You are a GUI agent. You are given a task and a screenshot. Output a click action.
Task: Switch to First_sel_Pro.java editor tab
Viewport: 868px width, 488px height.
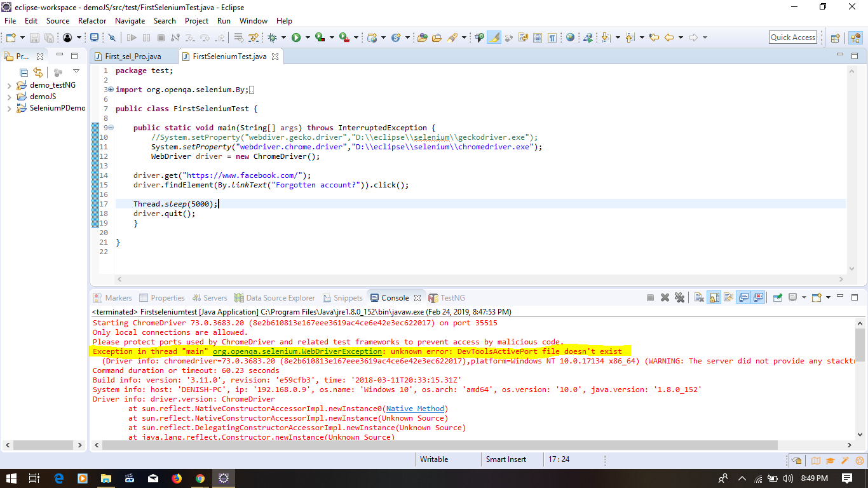133,57
